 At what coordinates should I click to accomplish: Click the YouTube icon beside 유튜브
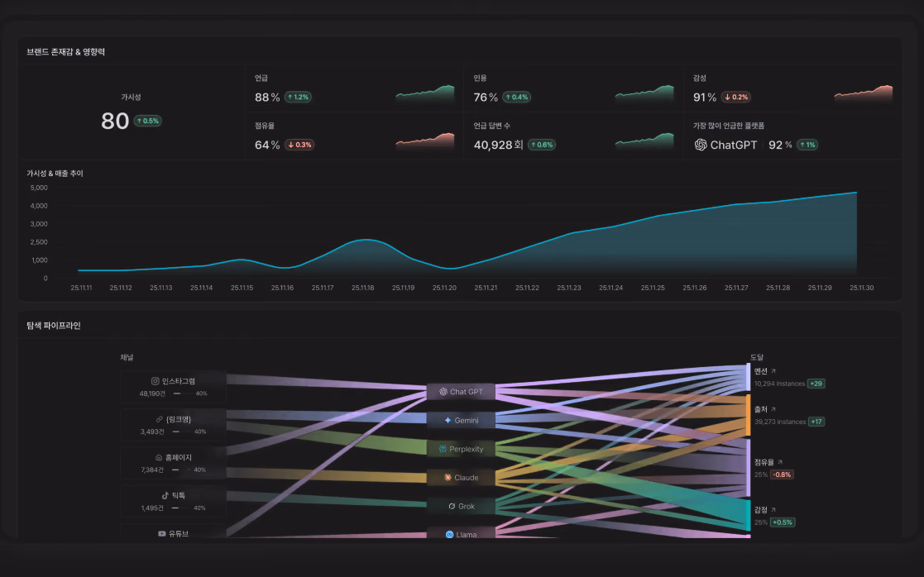click(161, 533)
